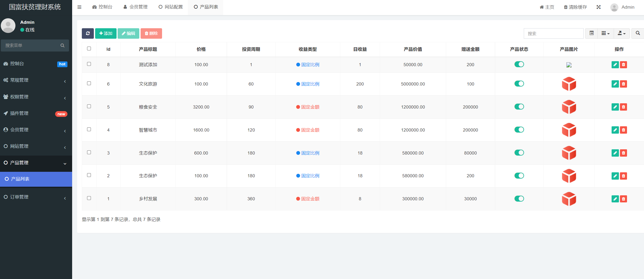Switch to the 会员管理 tab
The image size is (644, 279).
135,7
